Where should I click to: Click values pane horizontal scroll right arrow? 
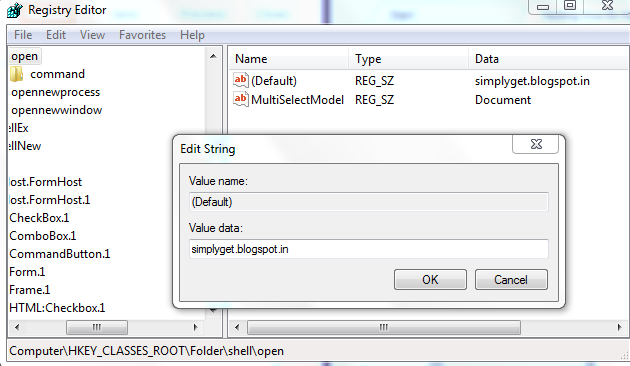click(x=620, y=327)
